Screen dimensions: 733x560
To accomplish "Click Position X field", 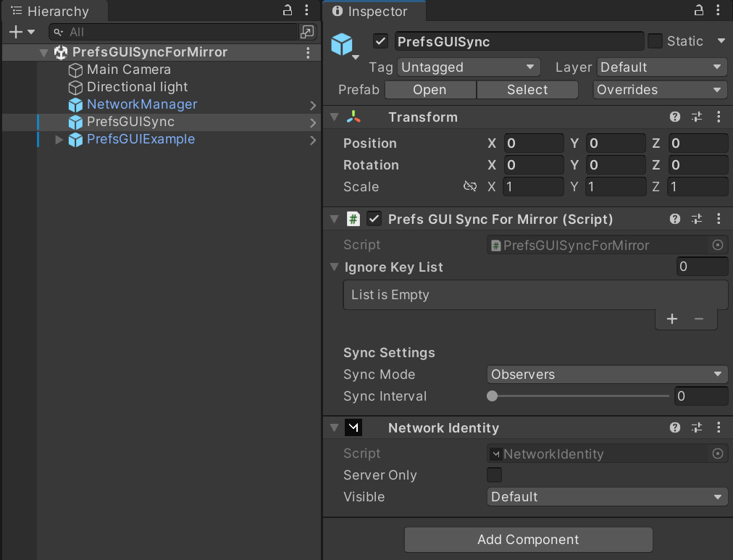I will click(x=533, y=143).
